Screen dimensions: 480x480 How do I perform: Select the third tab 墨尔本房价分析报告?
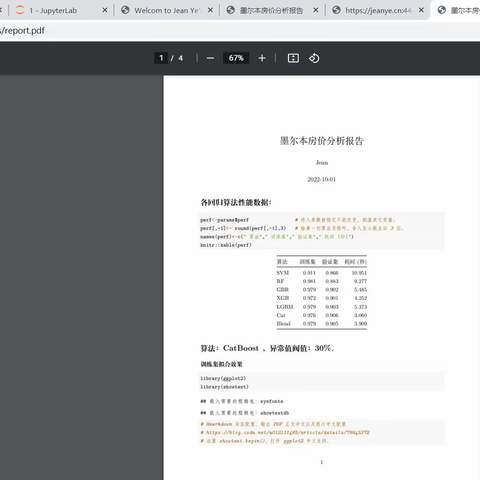pos(272,10)
